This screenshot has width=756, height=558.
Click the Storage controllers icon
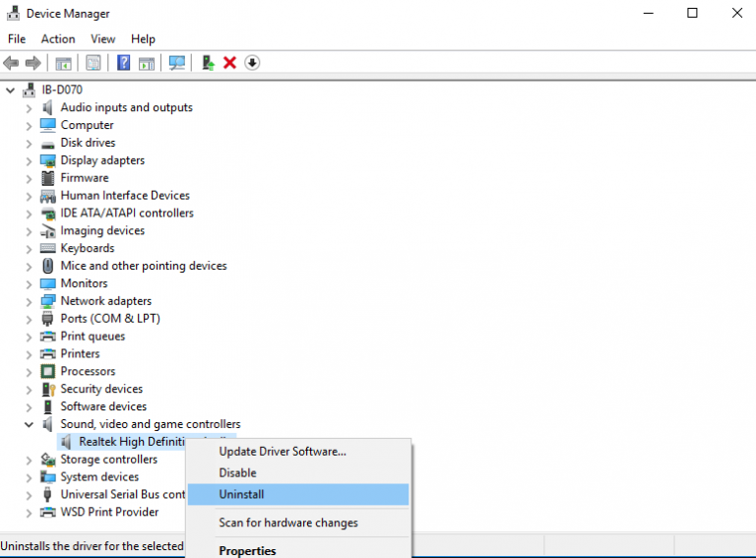tap(47, 460)
